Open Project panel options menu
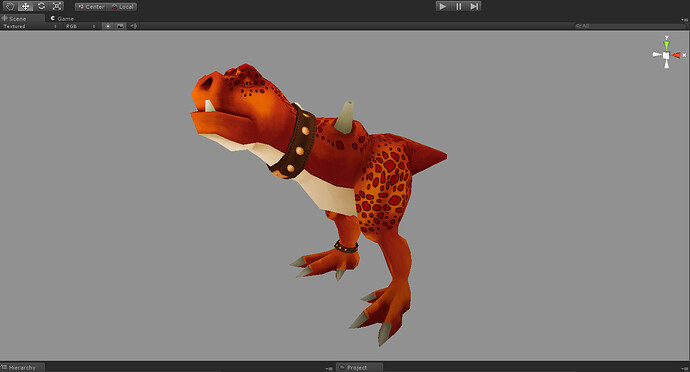This screenshot has height=372, width=690. point(685,368)
